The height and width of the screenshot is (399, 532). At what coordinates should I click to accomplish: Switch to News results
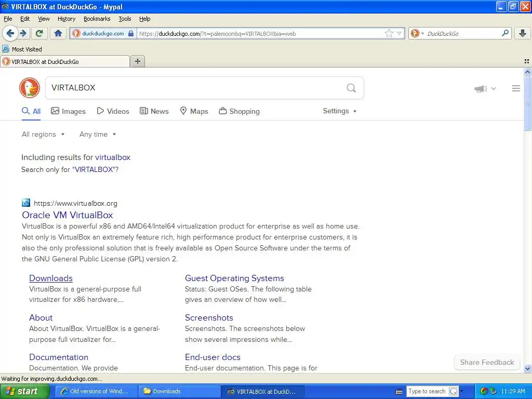(154, 111)
